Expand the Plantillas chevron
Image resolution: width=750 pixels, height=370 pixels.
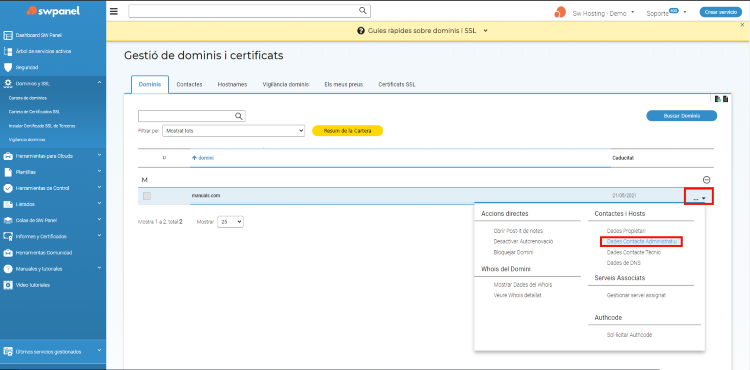99,172
